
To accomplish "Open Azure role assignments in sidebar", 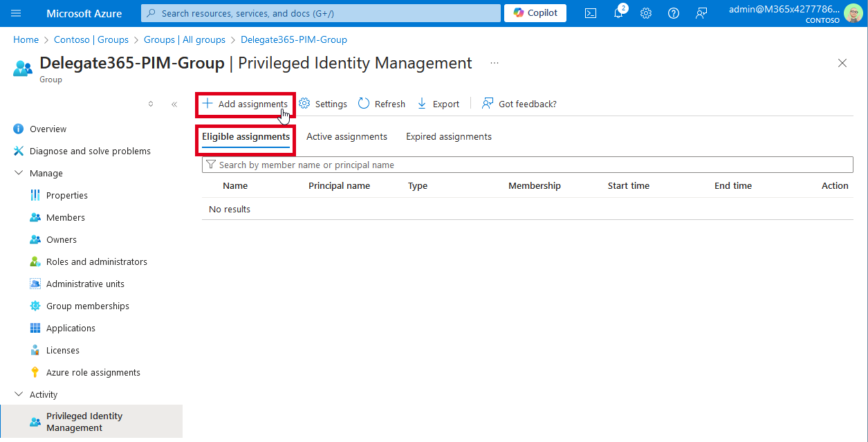I will tap(93, 372).
